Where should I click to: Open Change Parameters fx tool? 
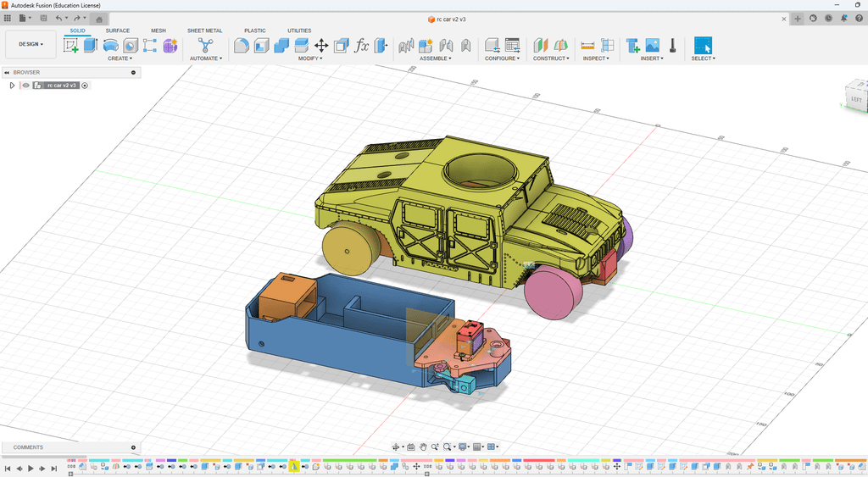361,46
